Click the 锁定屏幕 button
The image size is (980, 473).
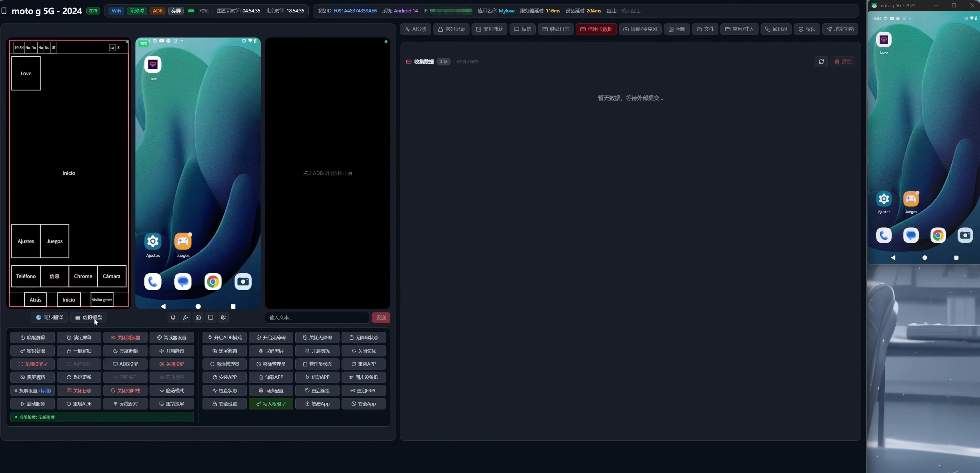click(79, 338)
